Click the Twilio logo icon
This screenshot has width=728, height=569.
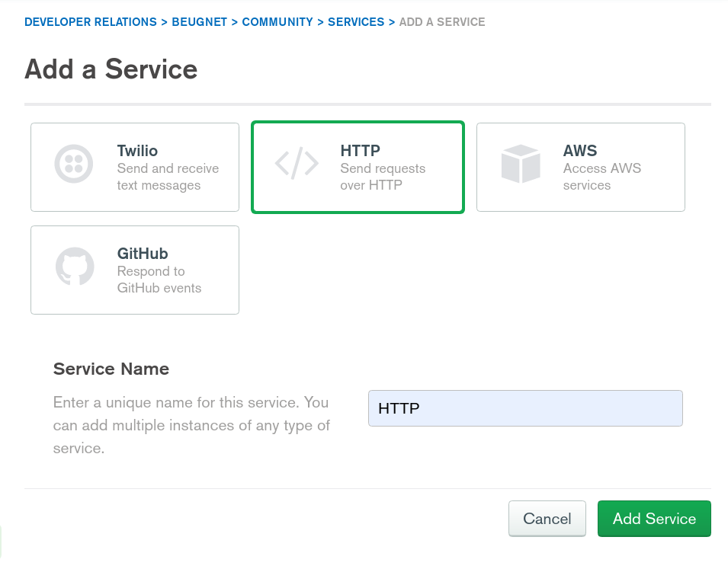pos(74,164)
